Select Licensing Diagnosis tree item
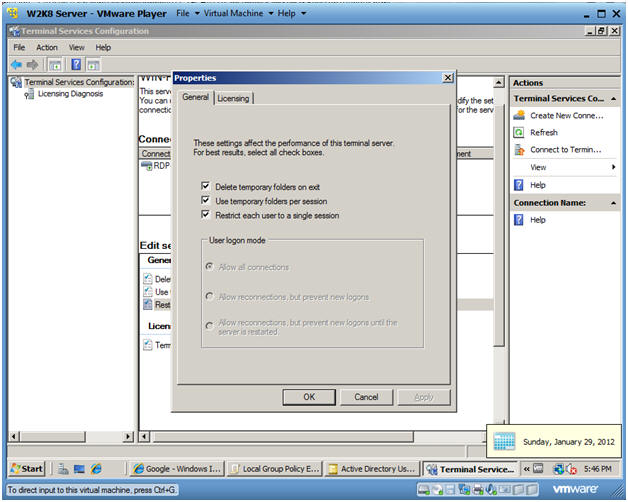 [70, 94]
